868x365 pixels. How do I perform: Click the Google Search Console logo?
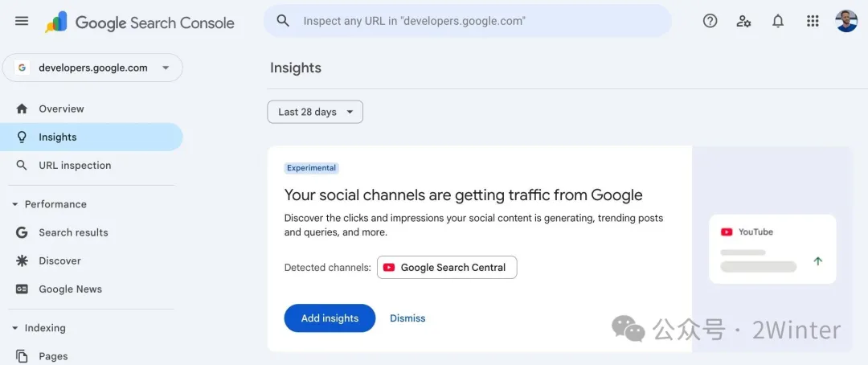coord(140,23)
